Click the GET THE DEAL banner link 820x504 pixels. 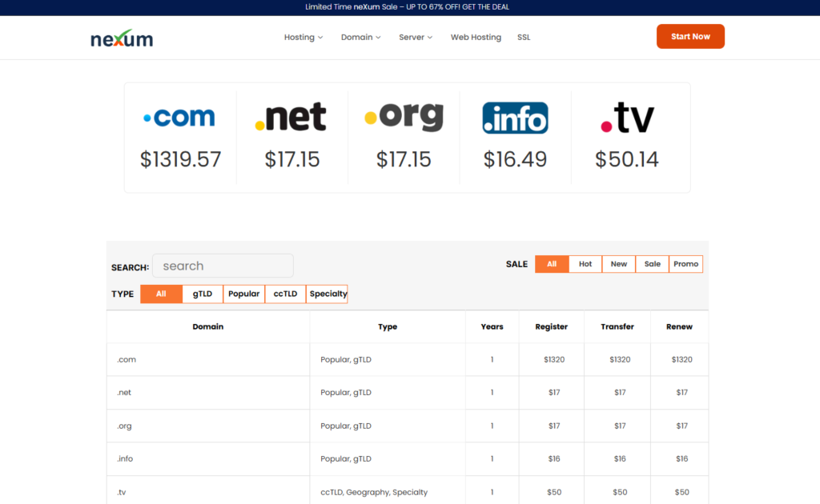482,7
